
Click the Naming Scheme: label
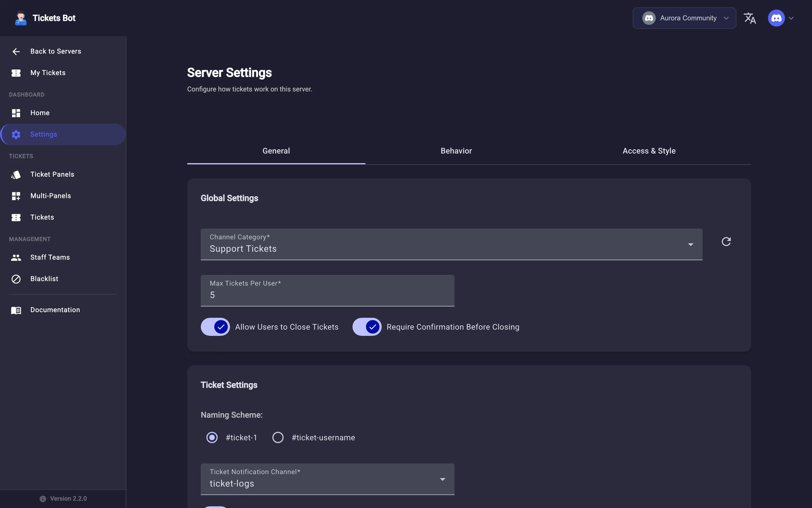231,415
